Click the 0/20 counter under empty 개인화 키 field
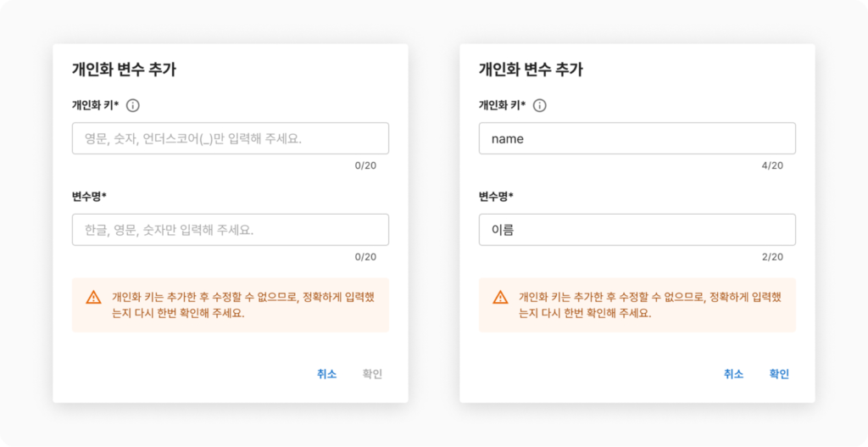 [365, 165]
